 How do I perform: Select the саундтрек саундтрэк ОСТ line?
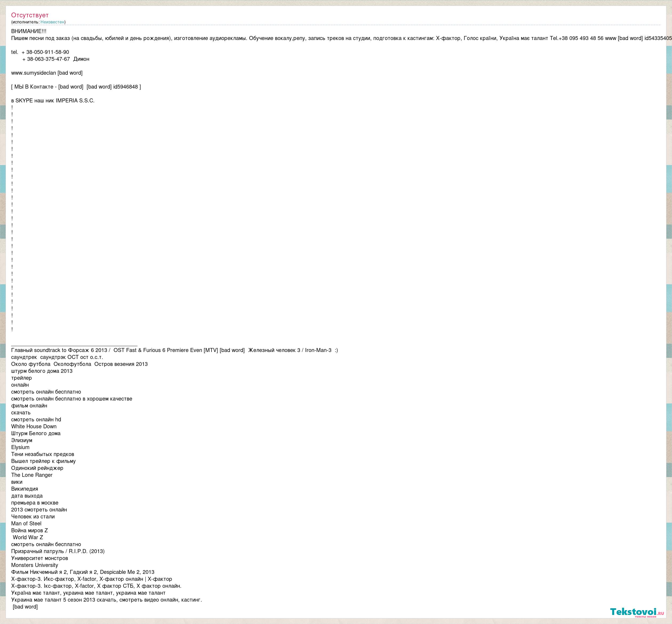[x=57, y=357]
